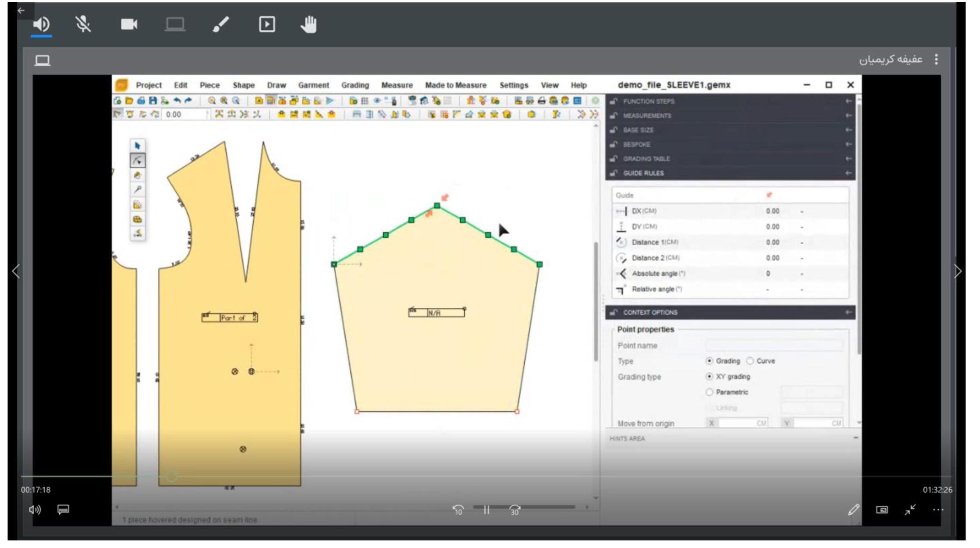Screen dimensions: 980x548
Task: Click the muted microphone icon
Action: [x=83, y=24]
